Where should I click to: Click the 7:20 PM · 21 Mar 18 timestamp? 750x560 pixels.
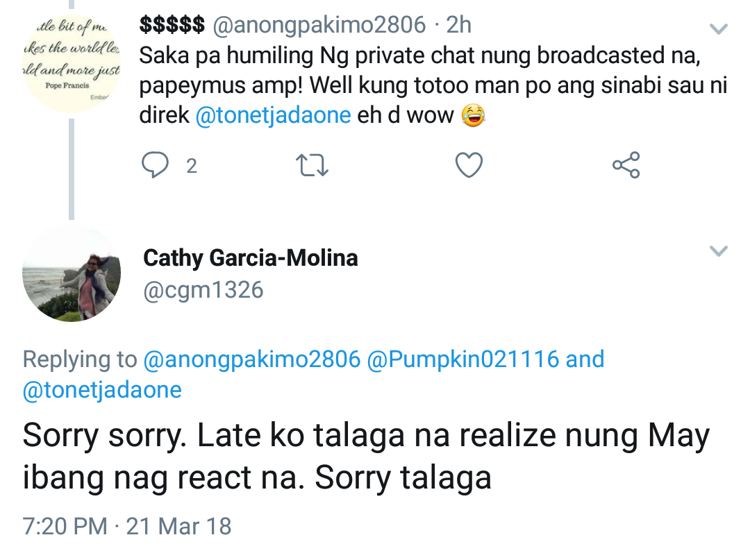(127, 526)
